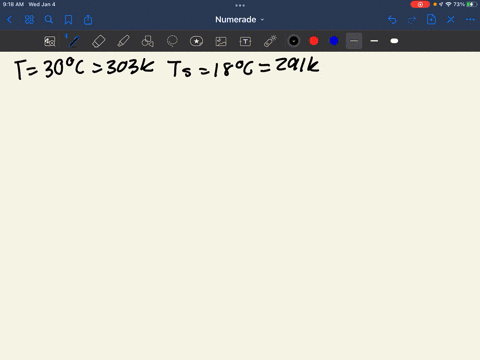Select the thinnest stroke width

pyautogui.click(x=354, y=41)
